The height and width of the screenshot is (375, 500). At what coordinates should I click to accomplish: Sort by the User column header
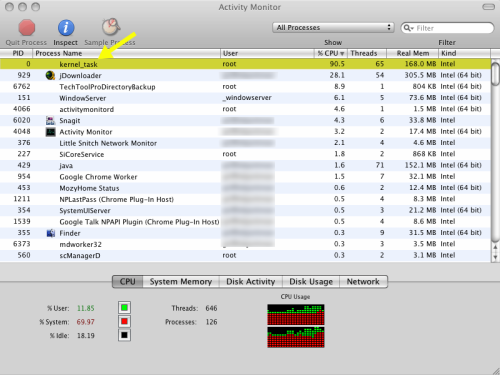click(267, 53)
